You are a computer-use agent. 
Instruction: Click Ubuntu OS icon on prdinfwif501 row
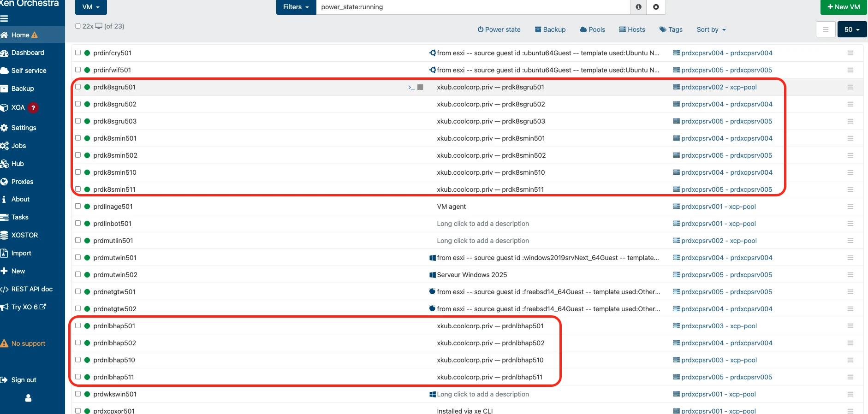click(x=433, y=70)
